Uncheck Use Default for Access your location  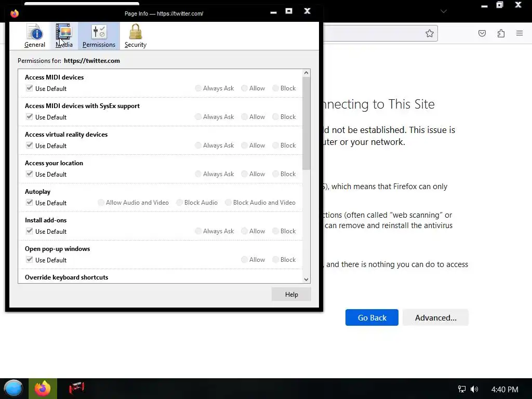pos(30,174)
